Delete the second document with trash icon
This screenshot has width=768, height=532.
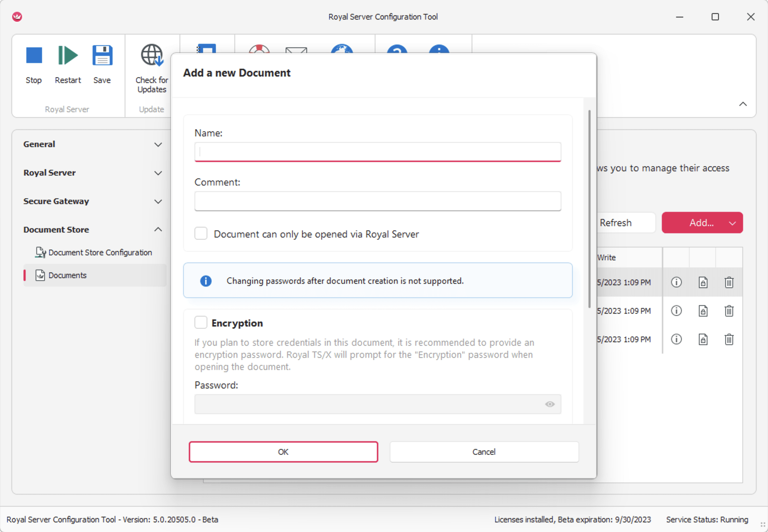[x=729, y=311]
